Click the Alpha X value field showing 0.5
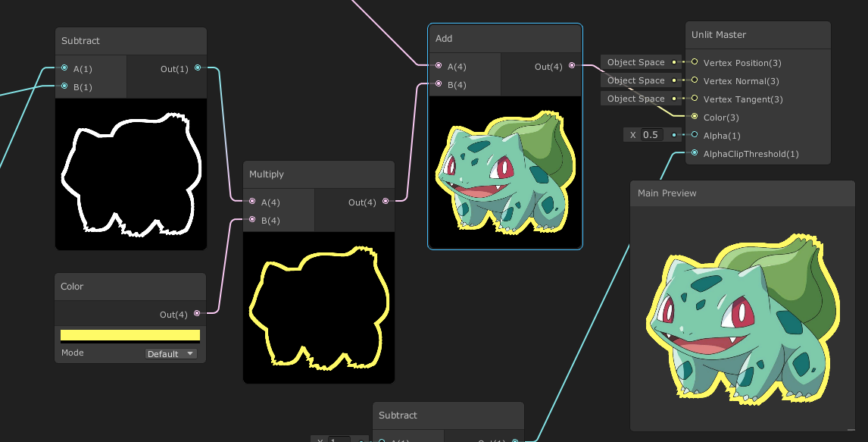 [x=651, y=135]
